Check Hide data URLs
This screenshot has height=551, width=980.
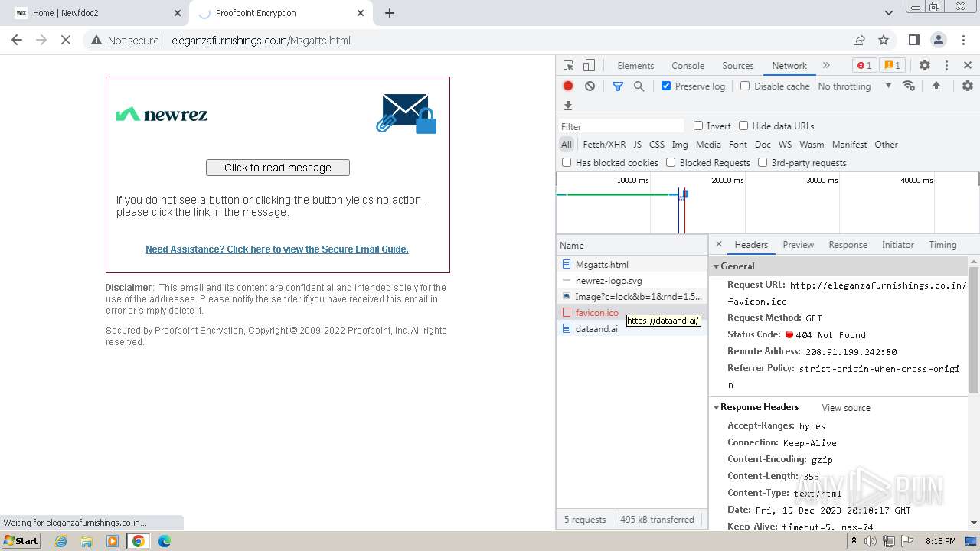tap(743, 126)
